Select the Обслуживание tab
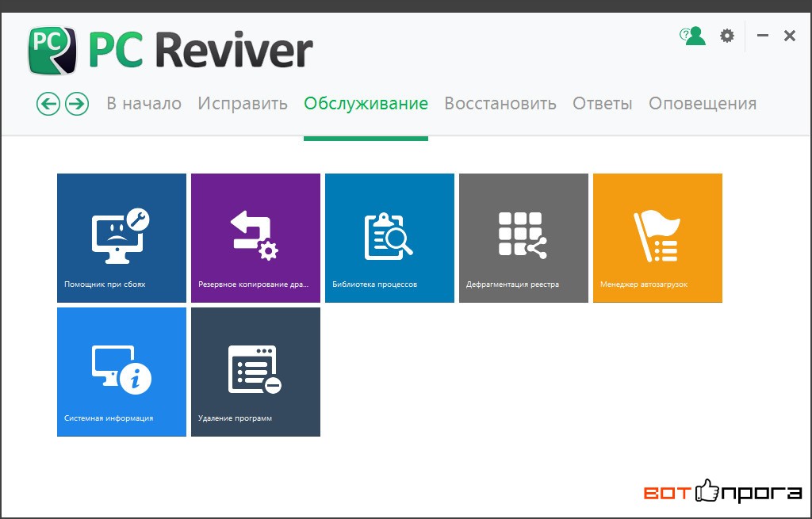The image size is (812, 519). [366, 104]
